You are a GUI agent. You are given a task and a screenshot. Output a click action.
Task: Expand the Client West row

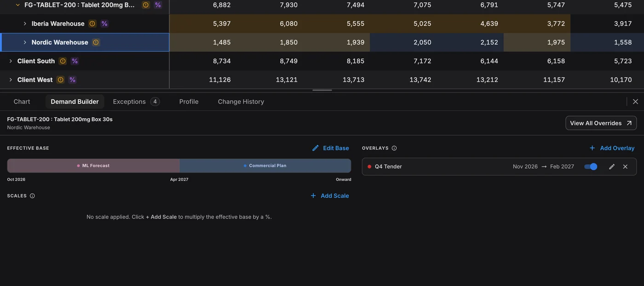pyautogui.click(x=11, y=80)
